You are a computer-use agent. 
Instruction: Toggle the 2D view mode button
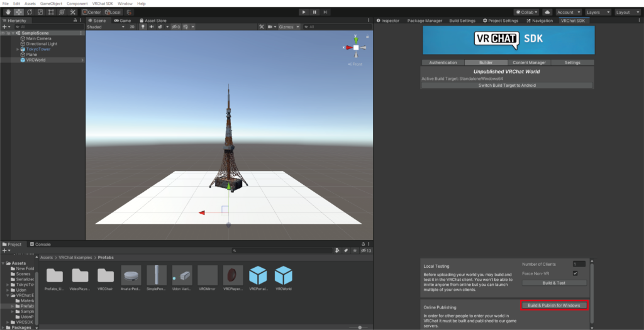coord(132,26)
